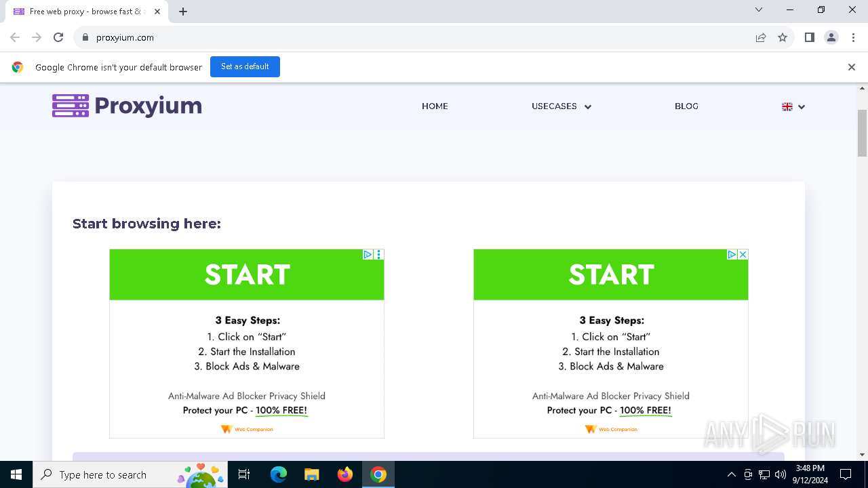Screen dimensions: 868x488
Task: Launch Firefox from taskbar
Action: point(345,474)
